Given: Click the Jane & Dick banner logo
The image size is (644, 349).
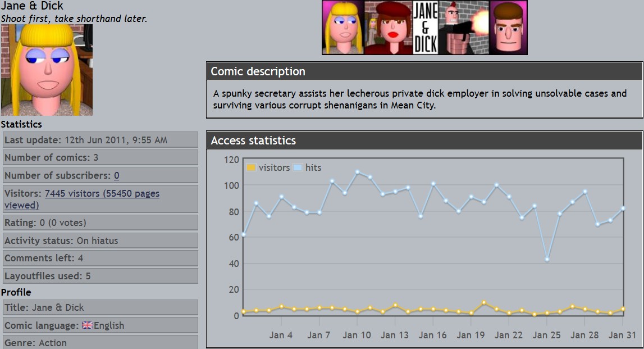Looking at the screenshot, I should (425, 28).
